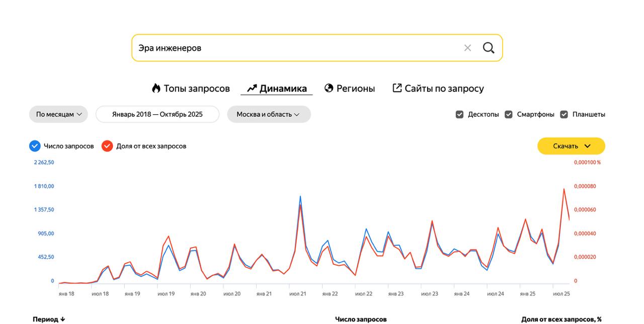Open the По месяцам grouping dropdown
This screenshot has height=324, width=644.
pyautogui.click(x=58, y=114)
